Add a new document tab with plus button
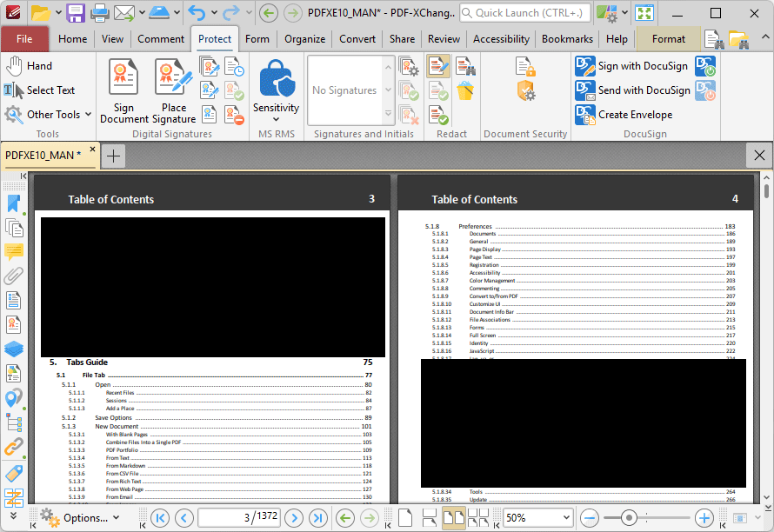 coord(113,156)
